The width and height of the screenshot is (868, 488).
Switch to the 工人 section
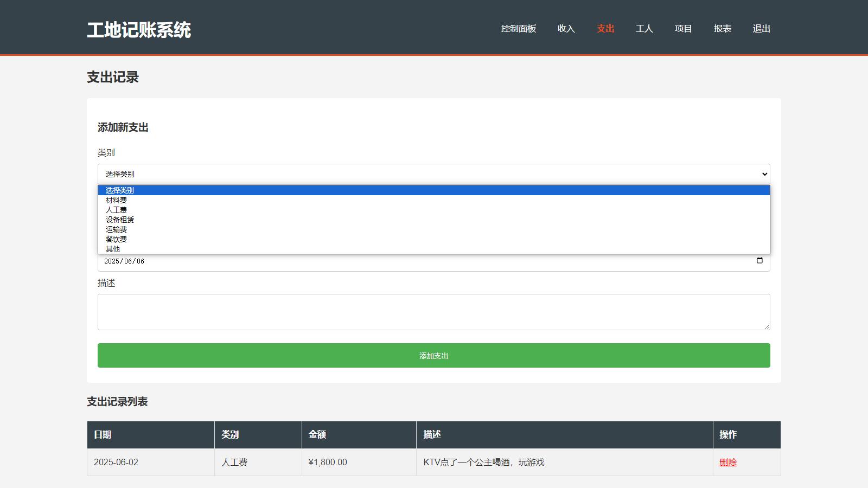coord(644,29)
